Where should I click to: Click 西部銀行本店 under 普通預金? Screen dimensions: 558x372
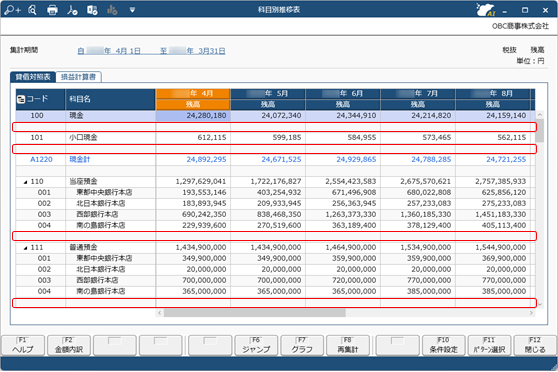pos(97,281)
